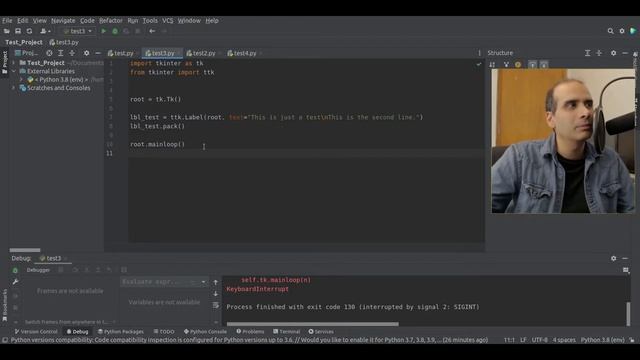The height and width of the screenshot is (360, 640).
Task: Click the Save All toolbar icon
Action: click(x=18, y=31)
